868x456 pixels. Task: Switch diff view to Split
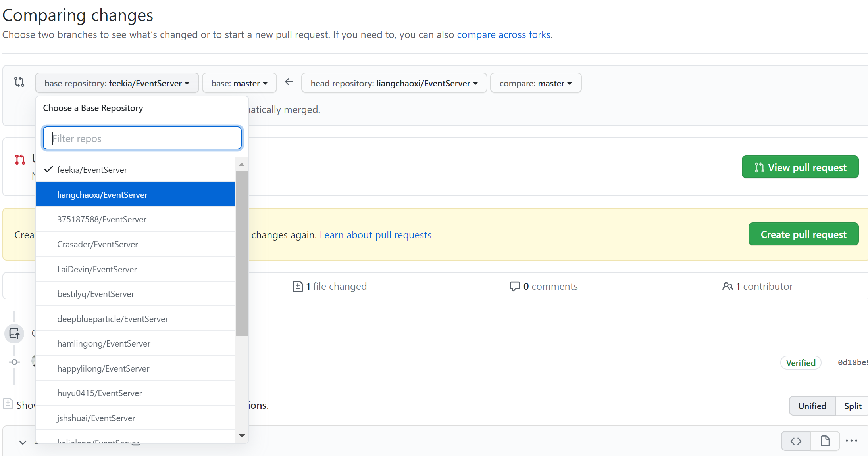(853, 406)
